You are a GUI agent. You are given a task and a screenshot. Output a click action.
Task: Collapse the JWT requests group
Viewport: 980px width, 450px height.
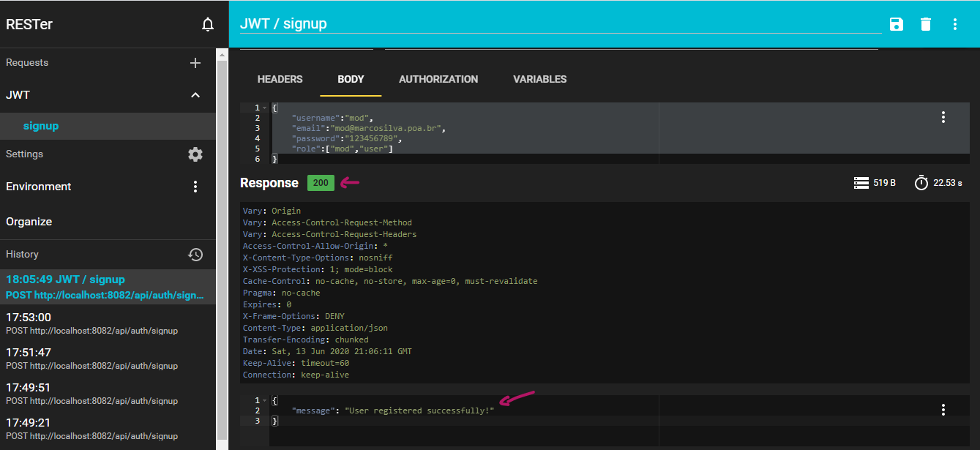[x=195, y=94]
